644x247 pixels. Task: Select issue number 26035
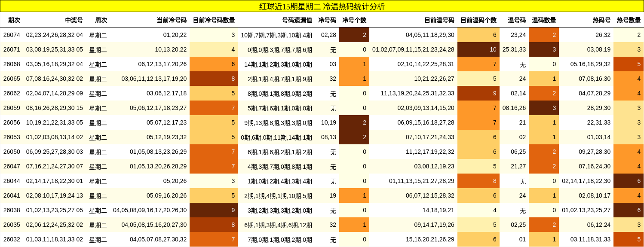click(x=12, y=225)
